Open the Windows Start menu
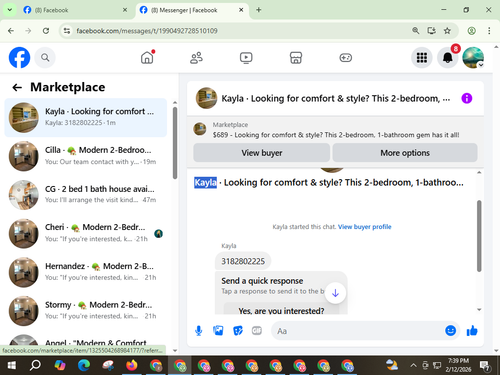 (x=11, y=366)
